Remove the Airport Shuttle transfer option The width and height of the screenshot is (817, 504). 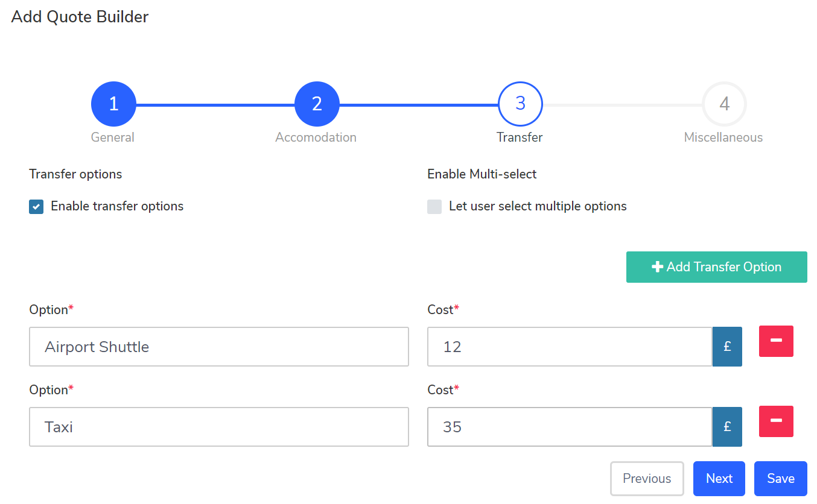tap(775, 341)
